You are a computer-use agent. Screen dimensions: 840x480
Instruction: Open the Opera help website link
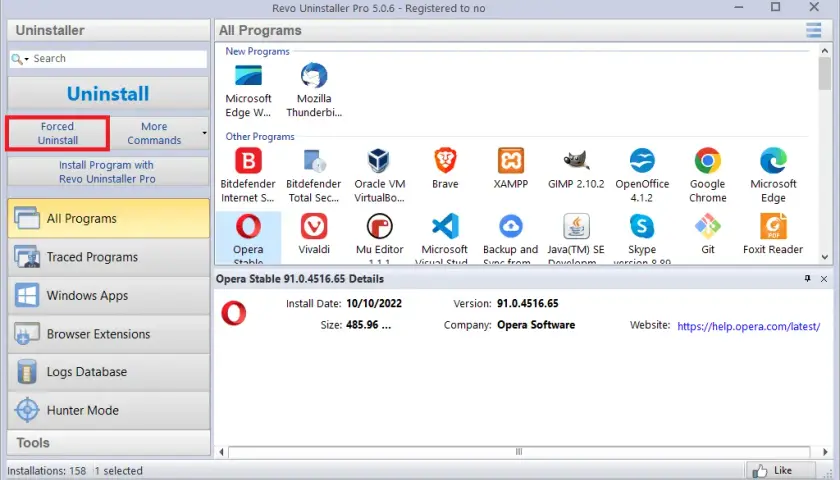pyautogui.click(x=748, y=326)
